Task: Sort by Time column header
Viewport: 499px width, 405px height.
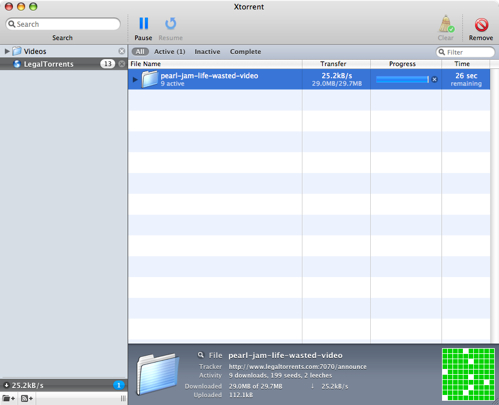Action: click(466, 64)
